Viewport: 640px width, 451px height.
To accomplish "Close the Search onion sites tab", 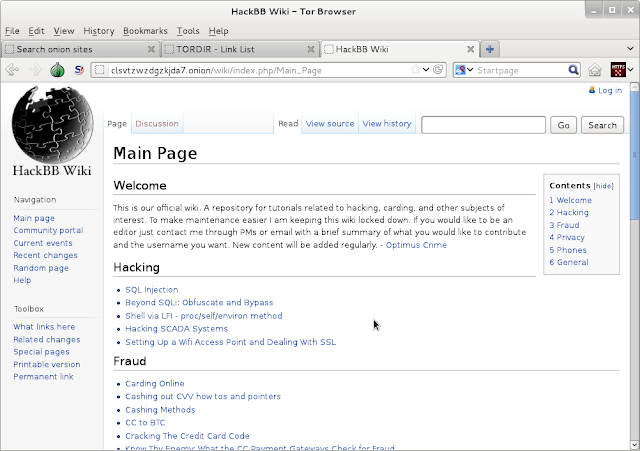I will tap(151, 49).
